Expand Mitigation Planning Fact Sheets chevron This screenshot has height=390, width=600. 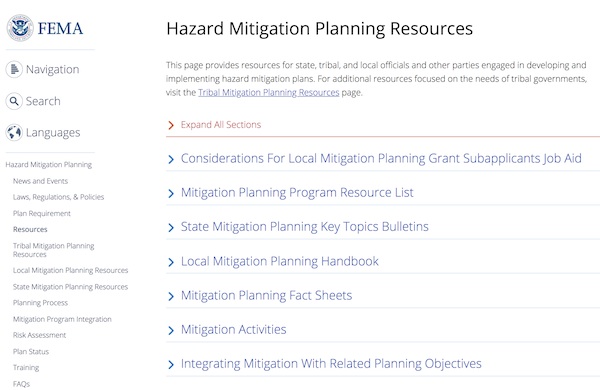click(171, 296)
